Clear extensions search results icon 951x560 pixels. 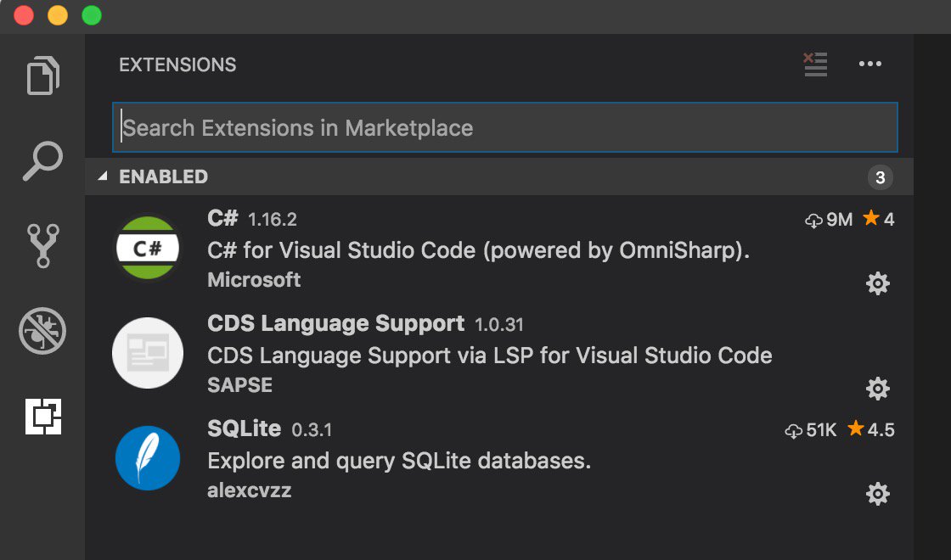click(815, 64)
